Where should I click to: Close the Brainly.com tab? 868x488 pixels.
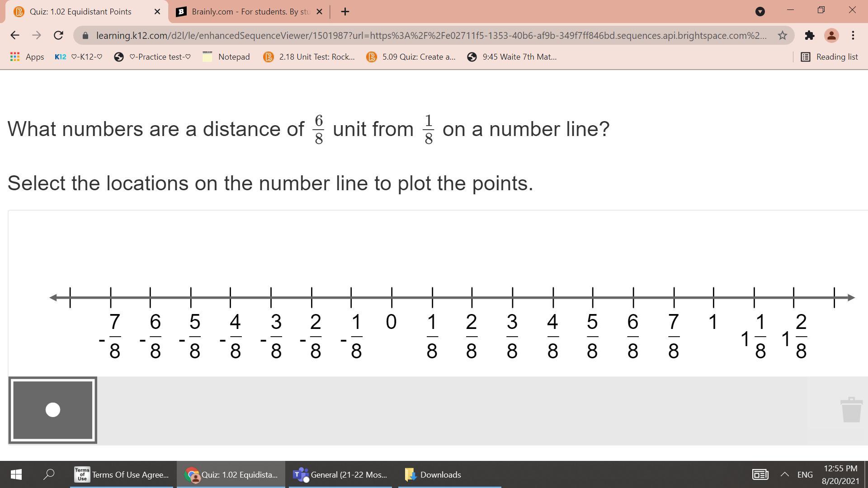pyautogui.click(x=319, y=12)
